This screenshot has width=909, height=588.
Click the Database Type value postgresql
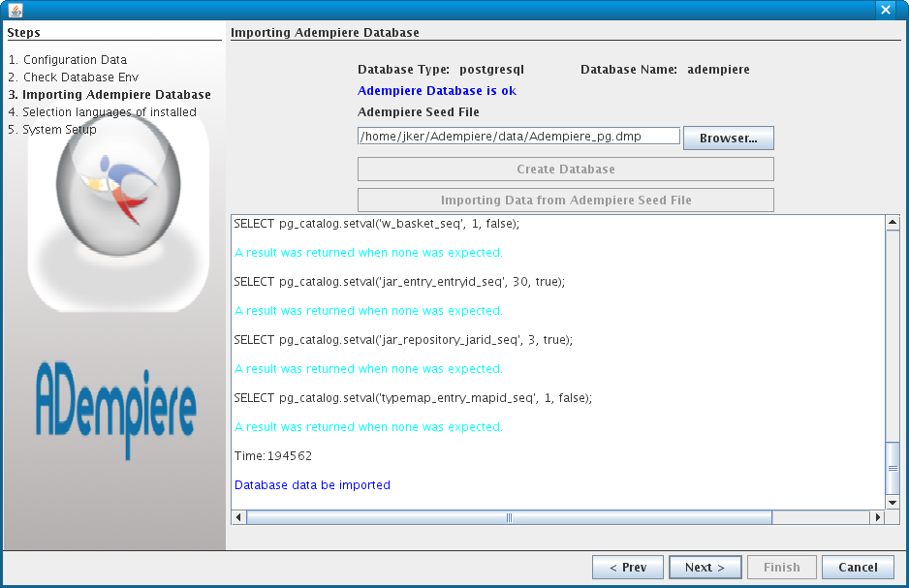(491, 70)
